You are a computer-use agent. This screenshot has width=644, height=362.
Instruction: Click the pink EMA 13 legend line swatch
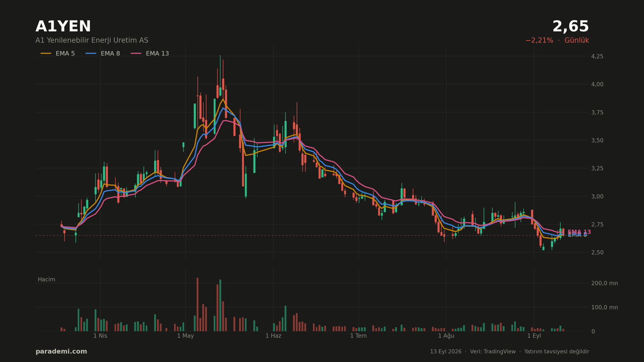(136, 53)
